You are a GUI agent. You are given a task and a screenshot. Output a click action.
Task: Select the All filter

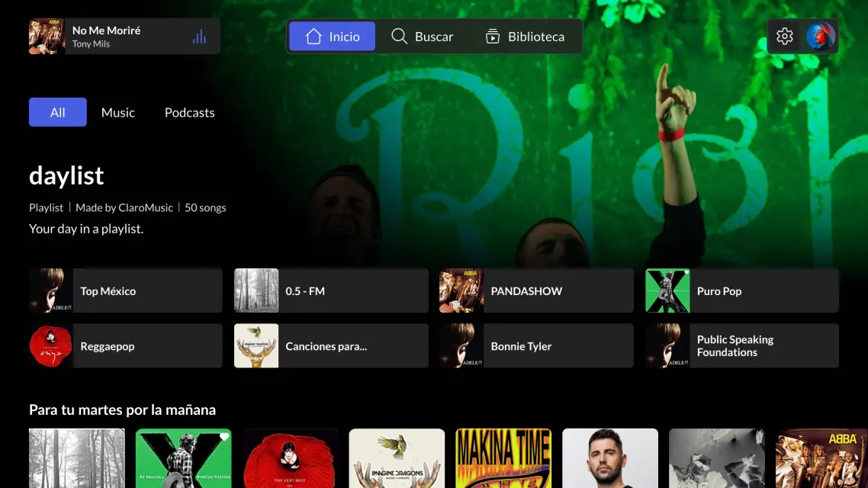coord(57,112)
